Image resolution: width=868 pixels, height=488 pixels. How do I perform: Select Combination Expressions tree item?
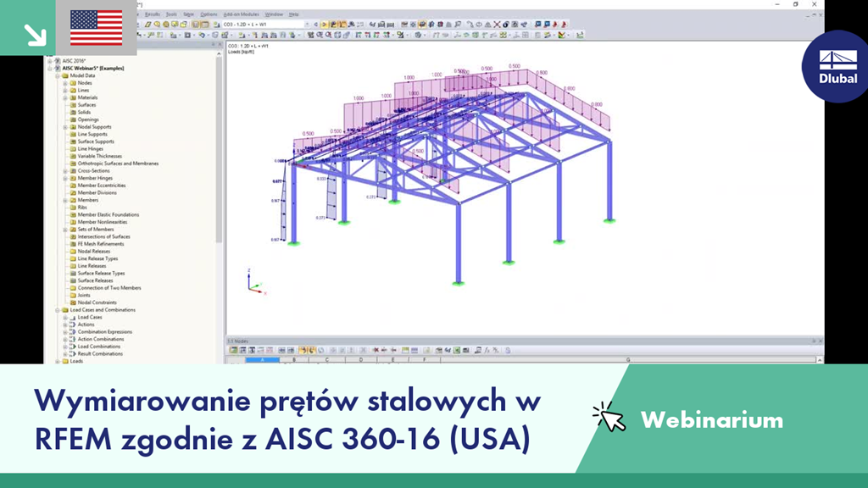104,331
